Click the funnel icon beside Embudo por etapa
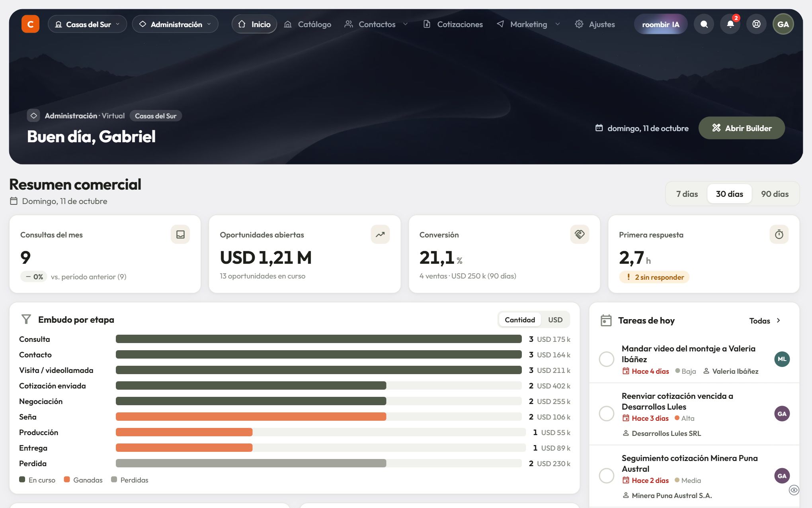Screen dimensions: 812x508 coord(26,319)
